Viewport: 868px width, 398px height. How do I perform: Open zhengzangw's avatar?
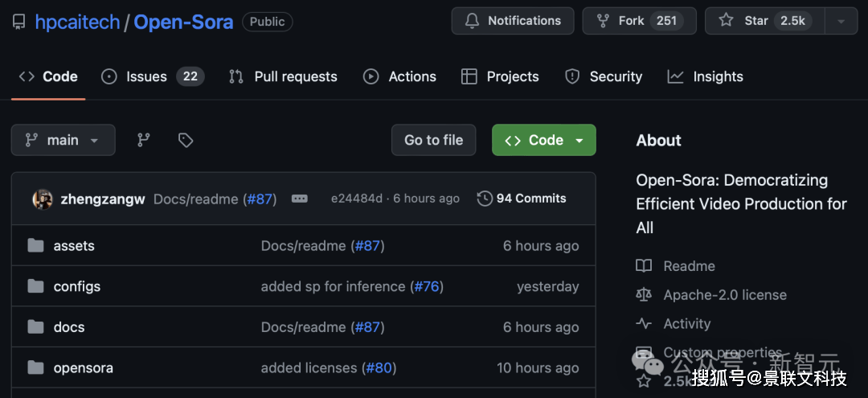[43, 199]
